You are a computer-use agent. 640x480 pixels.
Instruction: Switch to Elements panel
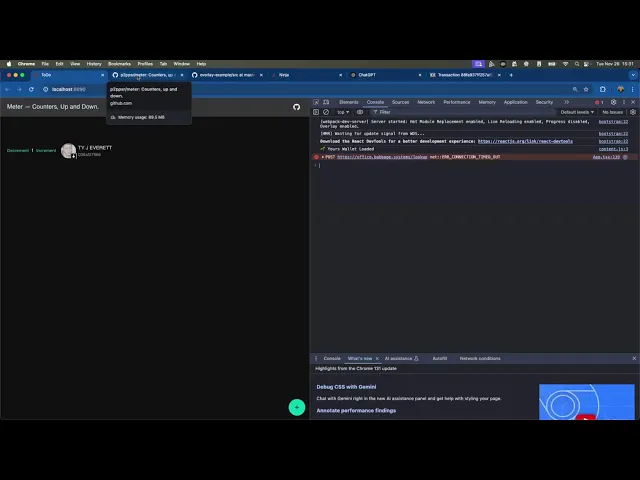349,102
